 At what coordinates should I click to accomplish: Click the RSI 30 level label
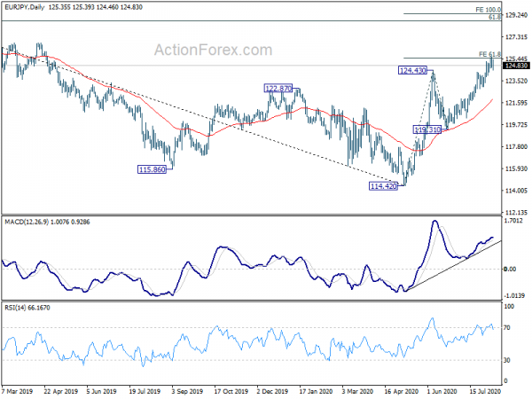coord(507,360)
